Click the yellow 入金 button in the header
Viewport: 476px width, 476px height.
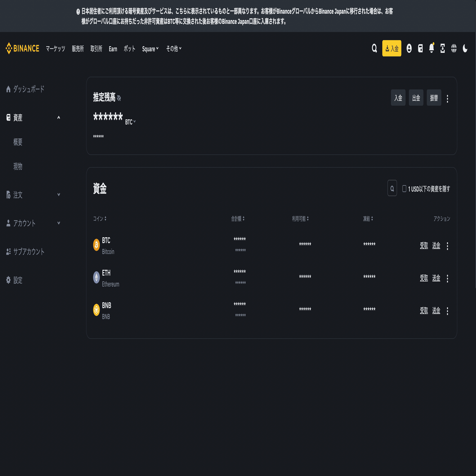click(392, 48)
